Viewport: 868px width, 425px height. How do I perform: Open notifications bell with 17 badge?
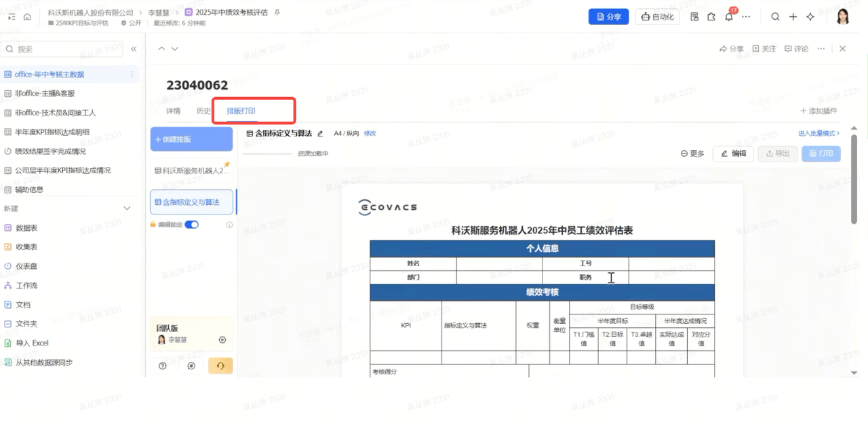tap(729, 17)
